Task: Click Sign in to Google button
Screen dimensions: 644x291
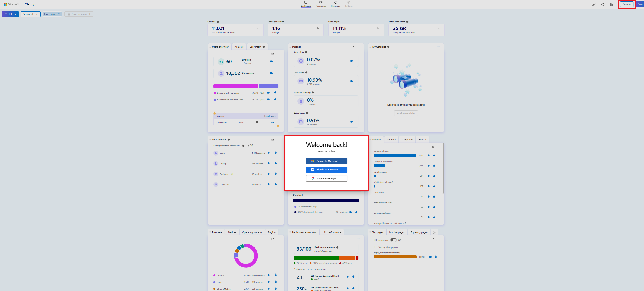Action: (326, 178)
